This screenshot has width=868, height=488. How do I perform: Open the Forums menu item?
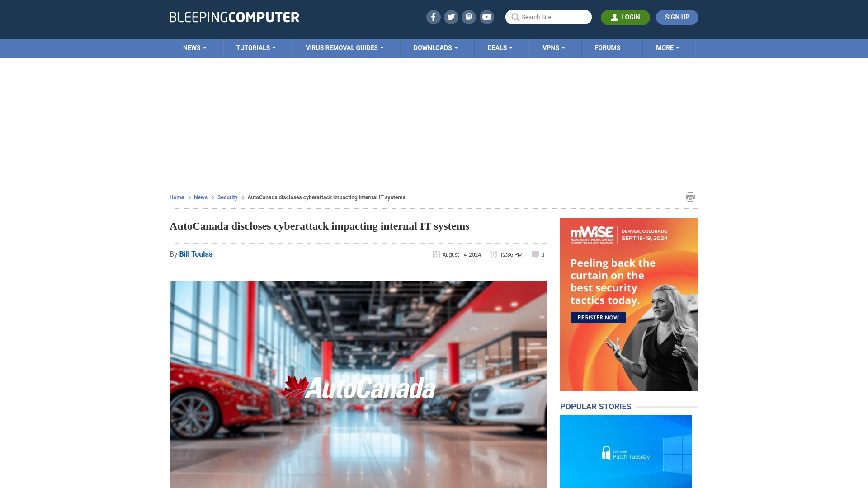click(608, 48)
